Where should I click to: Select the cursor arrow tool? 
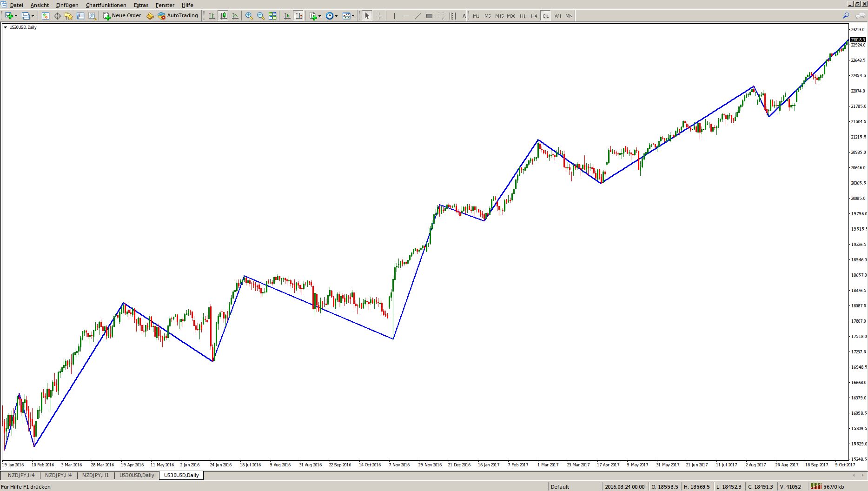[x=367, y=16]
